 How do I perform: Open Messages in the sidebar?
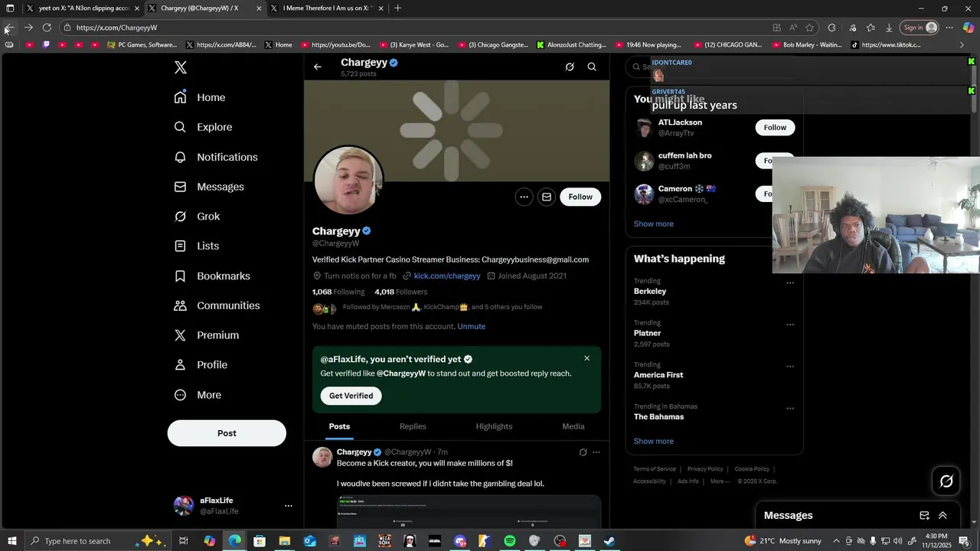(x=209, y=187)
